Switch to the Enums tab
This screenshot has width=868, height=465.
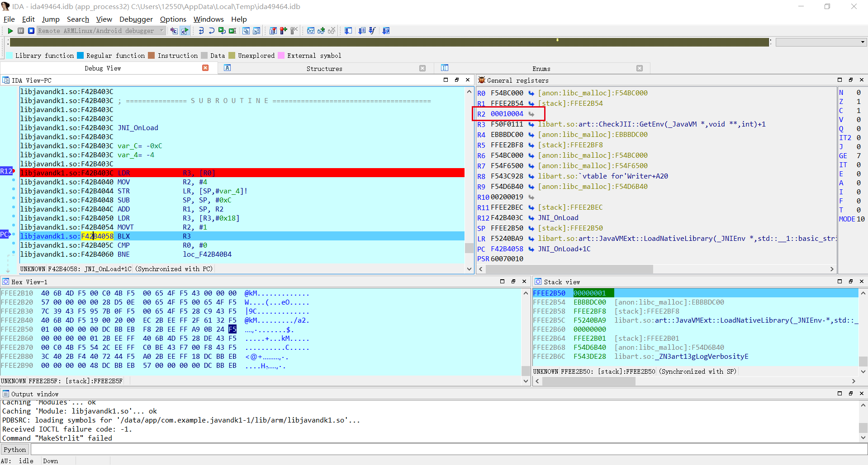(x=541, y=69)
